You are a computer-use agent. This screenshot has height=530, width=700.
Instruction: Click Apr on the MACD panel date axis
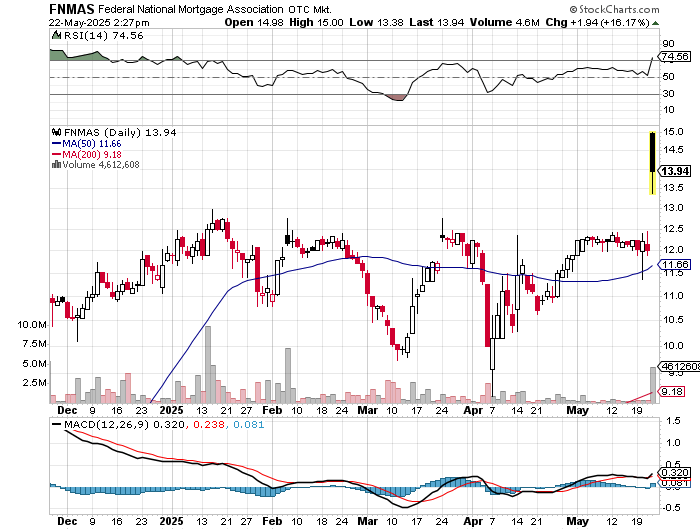473,521
